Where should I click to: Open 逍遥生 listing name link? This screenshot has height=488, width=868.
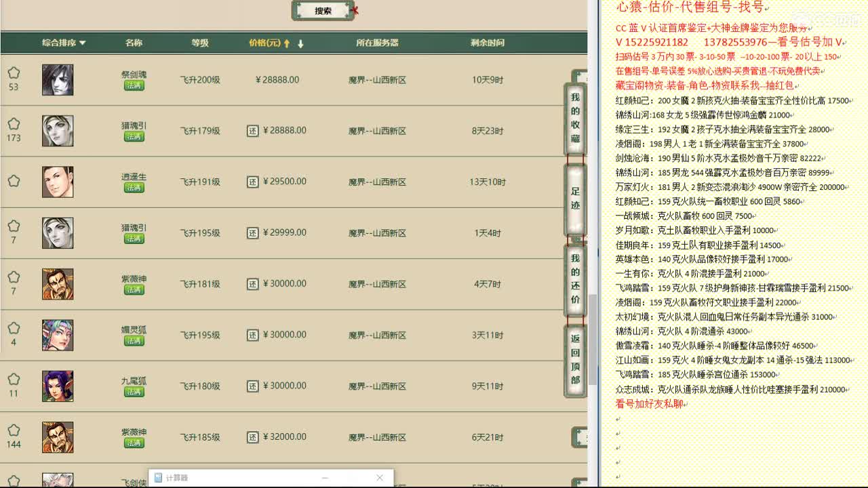click(134, 177)
